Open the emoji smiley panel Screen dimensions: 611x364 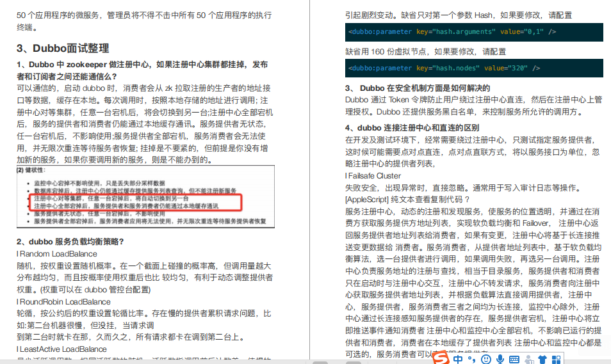click(486, 360)
